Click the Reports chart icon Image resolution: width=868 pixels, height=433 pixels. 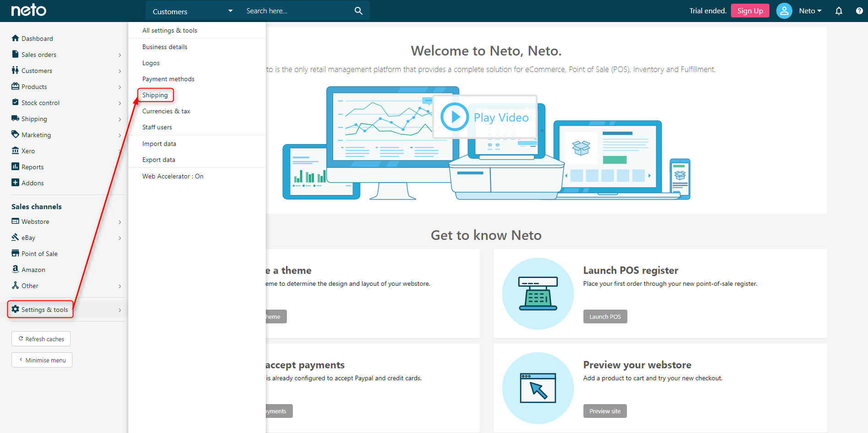15,167
